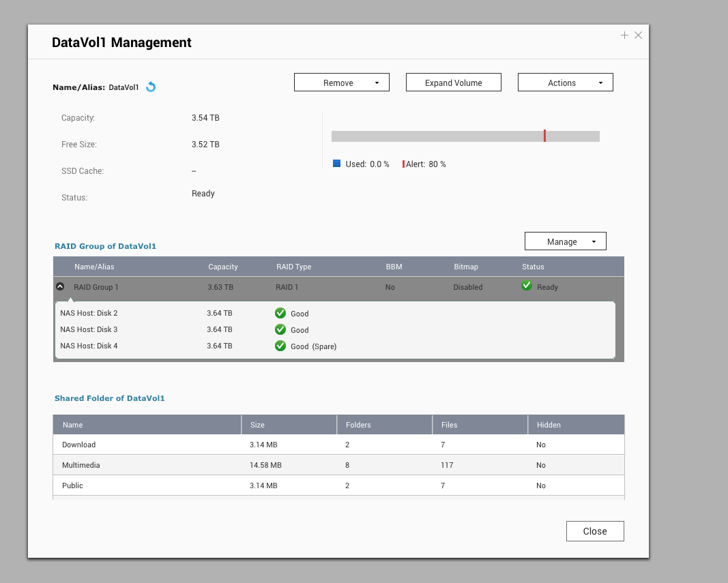Viewport: 728px width, 583px height.
Task: Click the Good status icon for Disk 2
Action: point(280,313)
